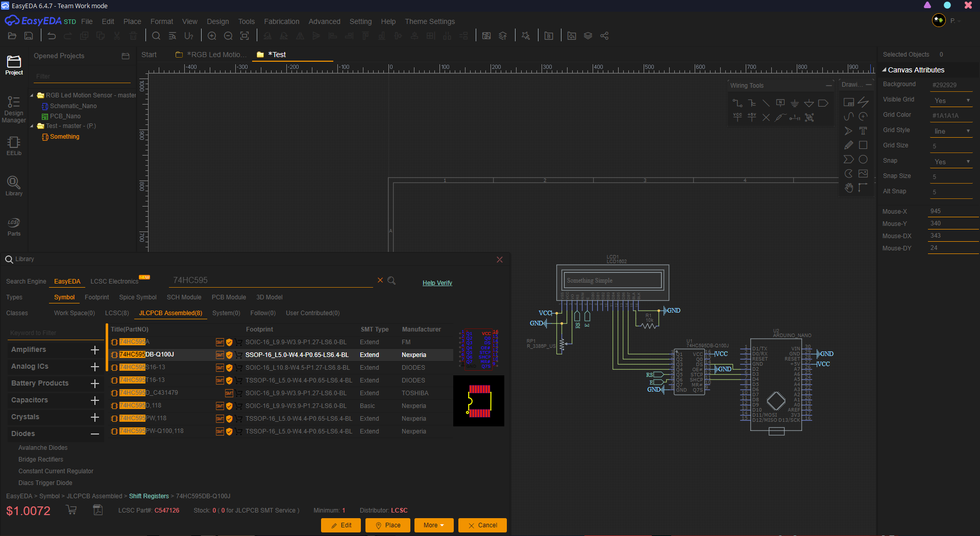The width and height of the screenshot is (980, 536).
Task: Click the Undo toolbar icon
Action: click(52, 36)
